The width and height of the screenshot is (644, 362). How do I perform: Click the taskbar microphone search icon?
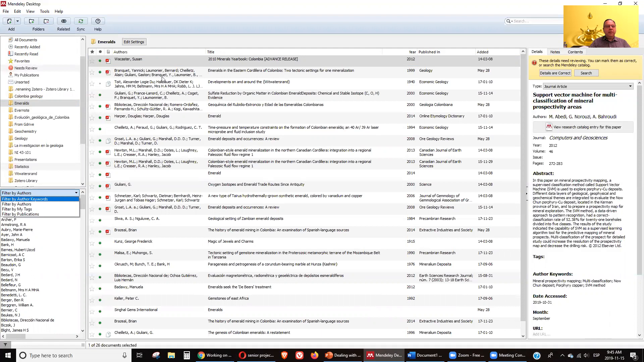click(124, 355)
